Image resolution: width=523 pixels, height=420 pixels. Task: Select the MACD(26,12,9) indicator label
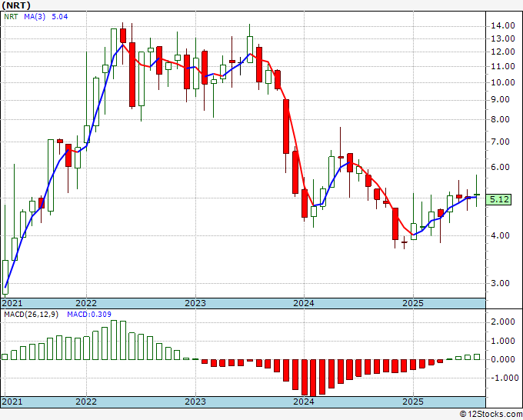pos(31,315)
